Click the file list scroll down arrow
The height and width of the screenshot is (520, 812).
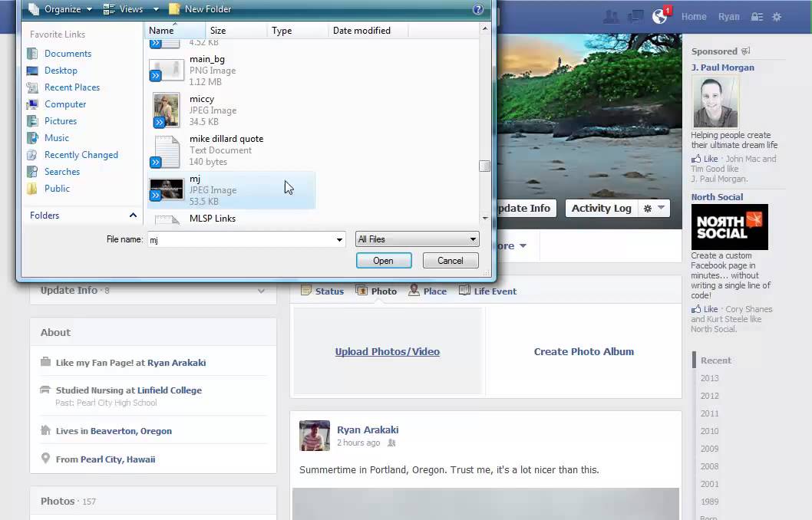click(x=485, y=218)
